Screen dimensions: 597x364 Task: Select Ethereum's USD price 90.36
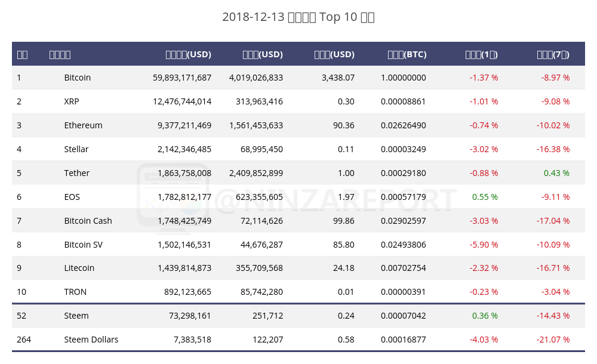344,125
